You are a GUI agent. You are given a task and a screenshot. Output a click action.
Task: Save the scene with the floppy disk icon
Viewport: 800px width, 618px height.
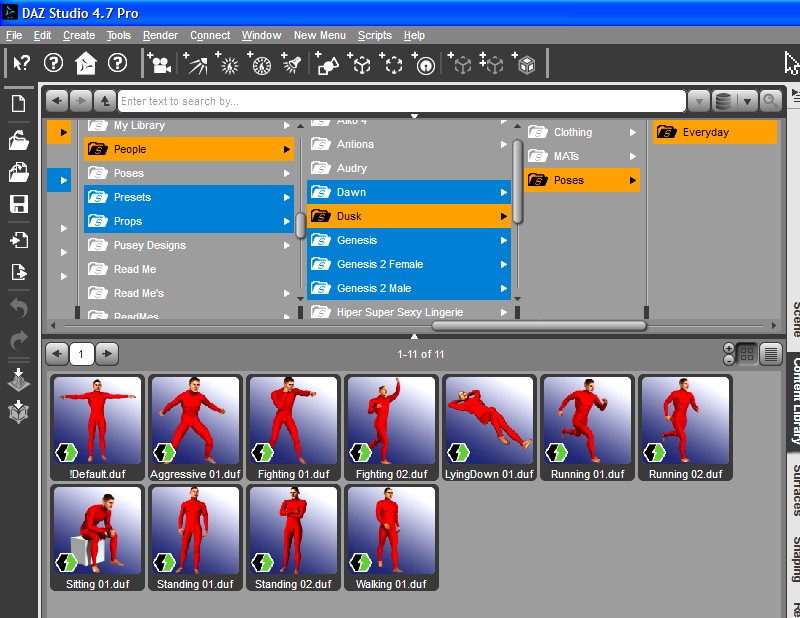pos(19,204)
